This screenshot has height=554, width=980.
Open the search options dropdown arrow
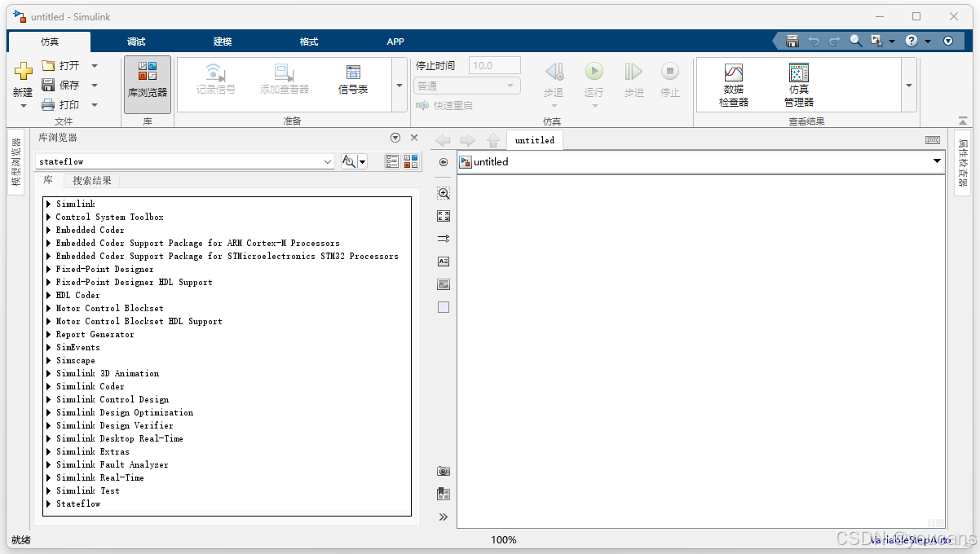(363, 161)
